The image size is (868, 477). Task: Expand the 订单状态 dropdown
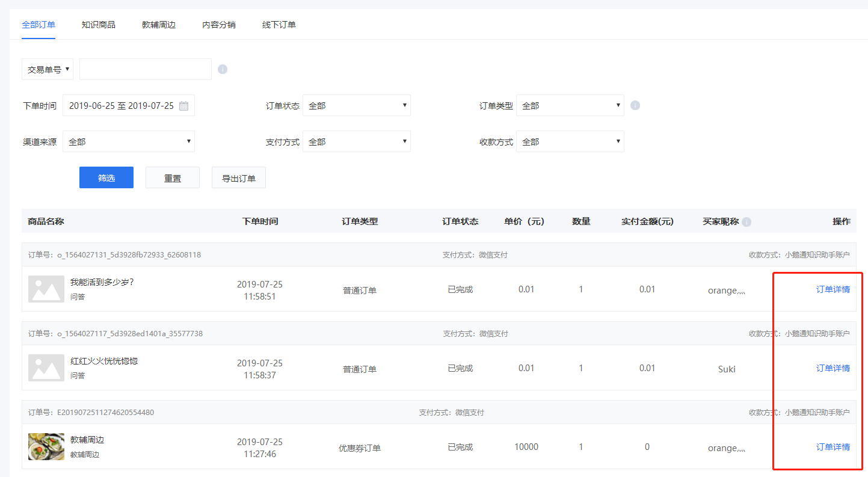tap(357, 105)
